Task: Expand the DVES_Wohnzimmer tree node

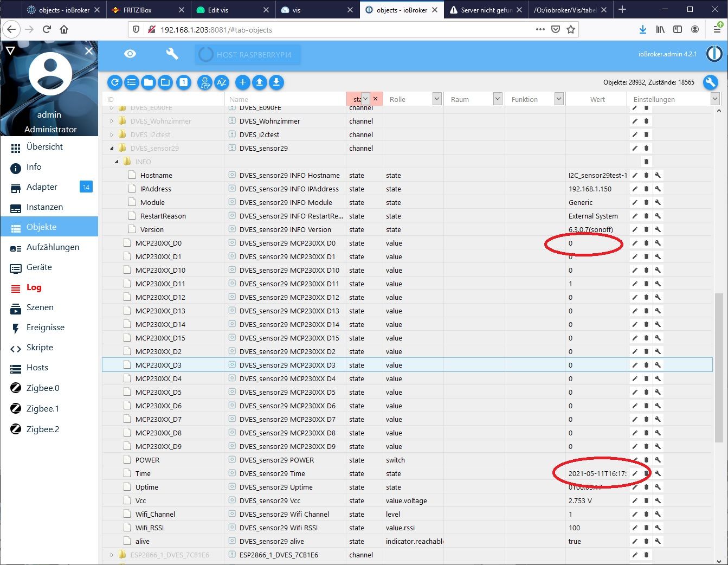Action: (x=112, y=121)
